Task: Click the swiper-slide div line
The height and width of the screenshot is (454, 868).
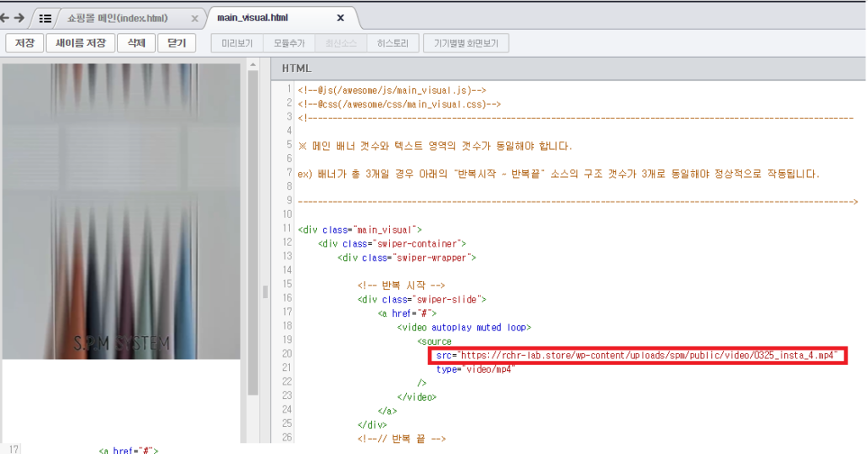Action: (x=422, y=299)
